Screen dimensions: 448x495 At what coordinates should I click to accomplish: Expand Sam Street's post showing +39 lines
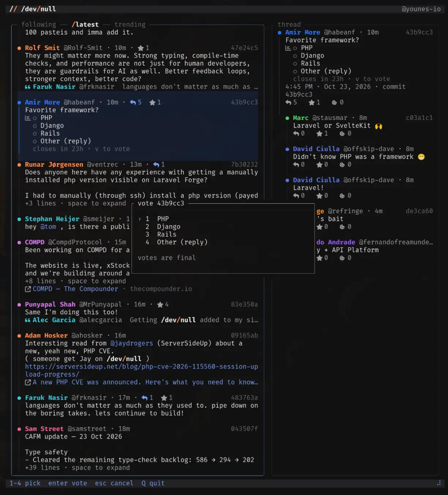(x=77, y=468)
